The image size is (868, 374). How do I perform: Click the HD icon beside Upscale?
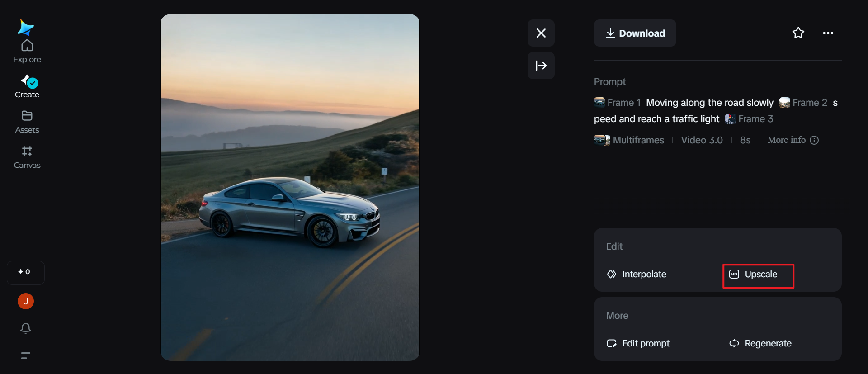734,274
